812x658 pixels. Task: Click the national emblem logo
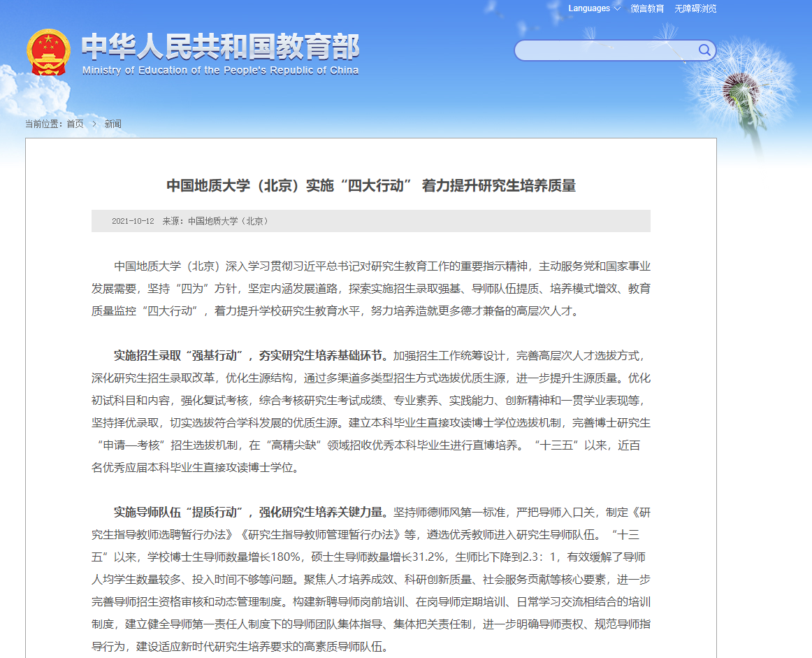[48, 52]
